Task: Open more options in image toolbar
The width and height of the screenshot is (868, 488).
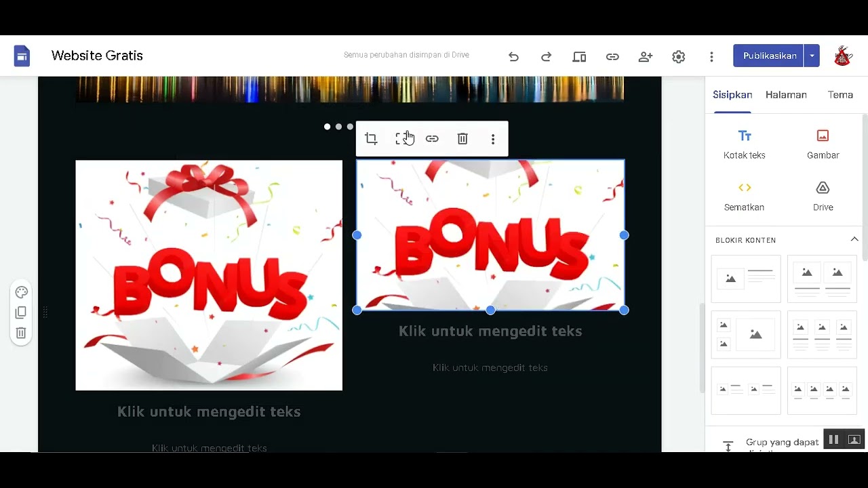Action: (493, 139)
